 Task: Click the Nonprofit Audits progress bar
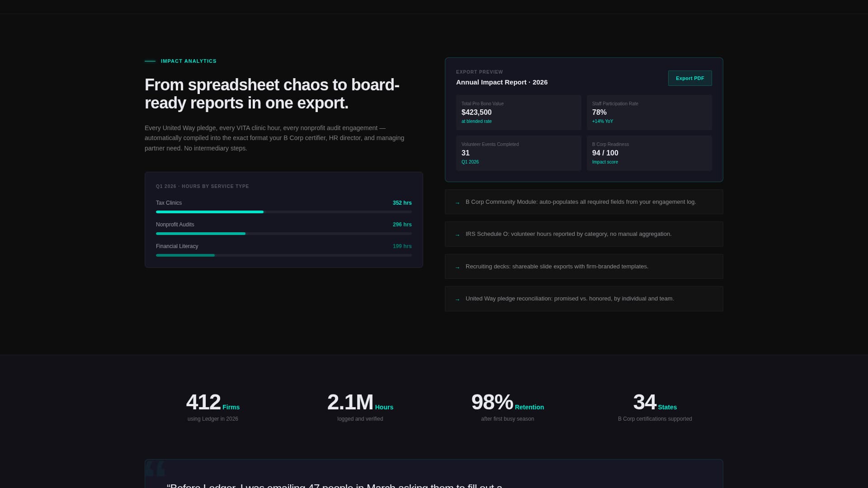(x=283, y=234)
